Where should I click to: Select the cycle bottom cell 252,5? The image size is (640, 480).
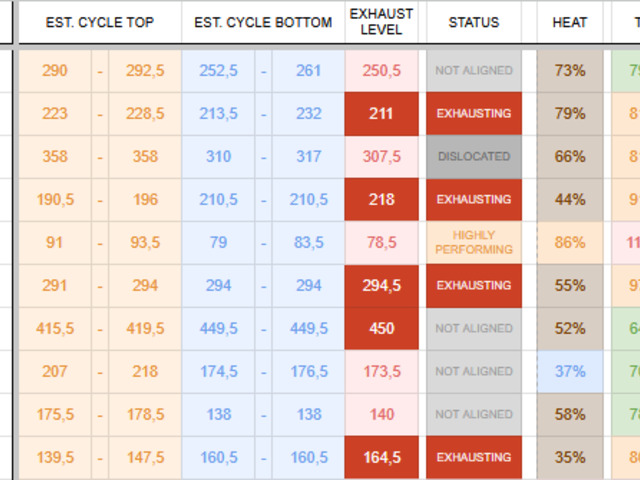click(219, 70)
